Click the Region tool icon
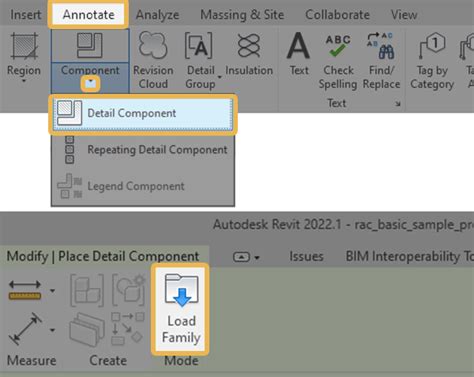The height and width of the screenshot is (377, 474). [x=24, y=47]
